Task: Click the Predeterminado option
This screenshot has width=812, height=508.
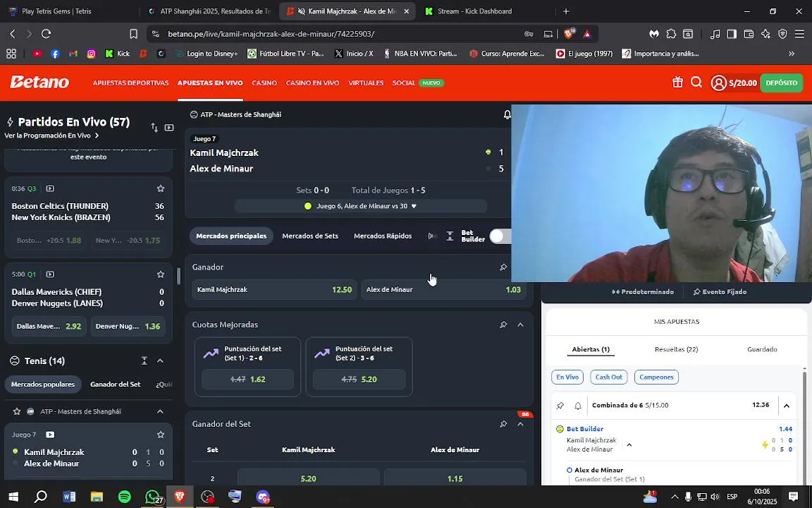Action: click(x=642, y=292)
